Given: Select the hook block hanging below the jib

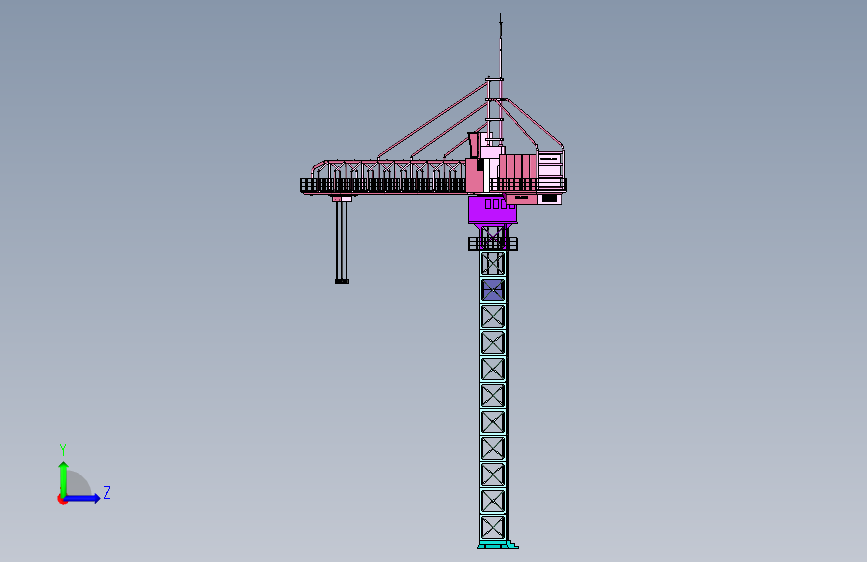Looking at the screenshot, I should [342, 282].
